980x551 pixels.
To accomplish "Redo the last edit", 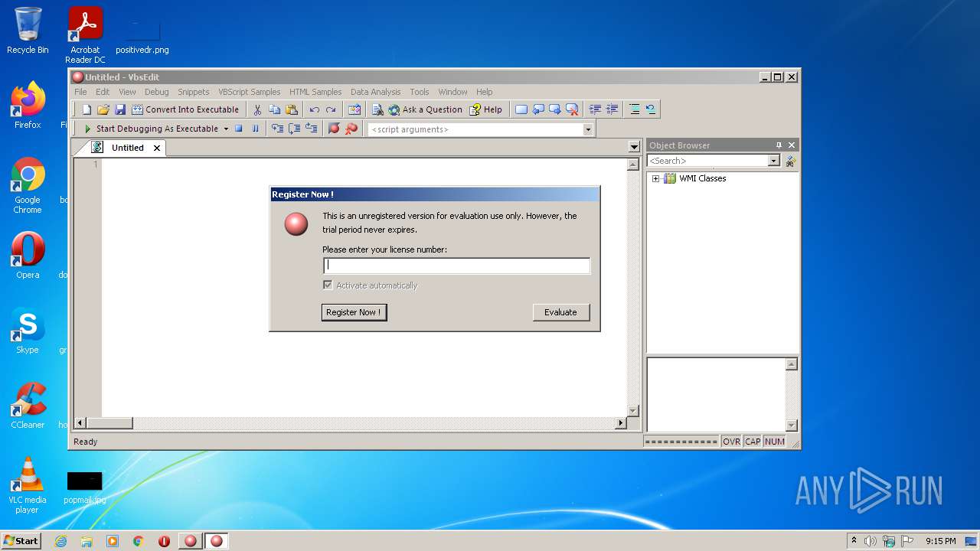I will pyautogui.click(x=331, y=109).
